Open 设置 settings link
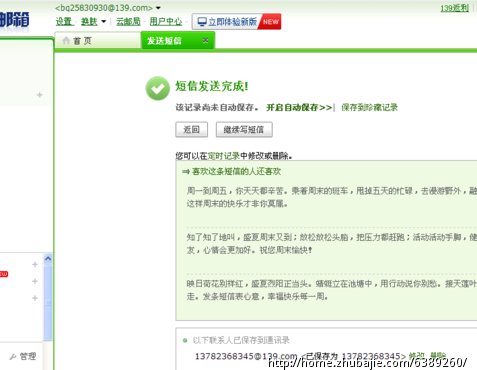 (64, 22)
